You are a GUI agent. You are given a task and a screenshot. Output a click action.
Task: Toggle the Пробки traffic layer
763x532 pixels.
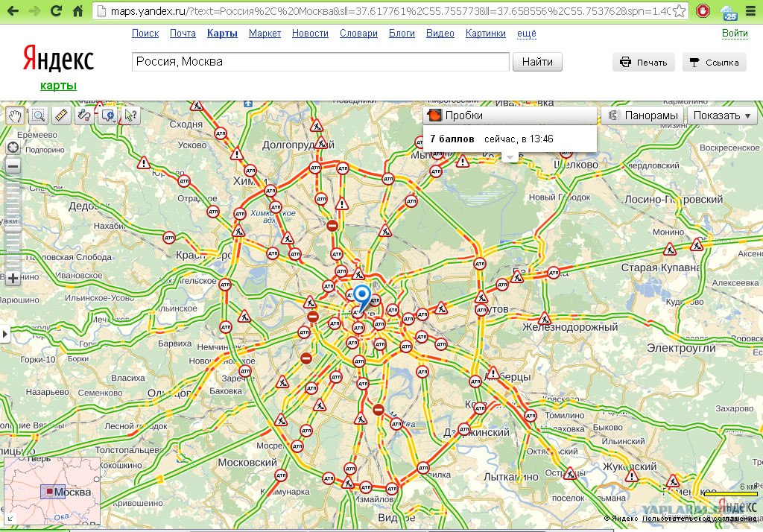pos(510,115)
